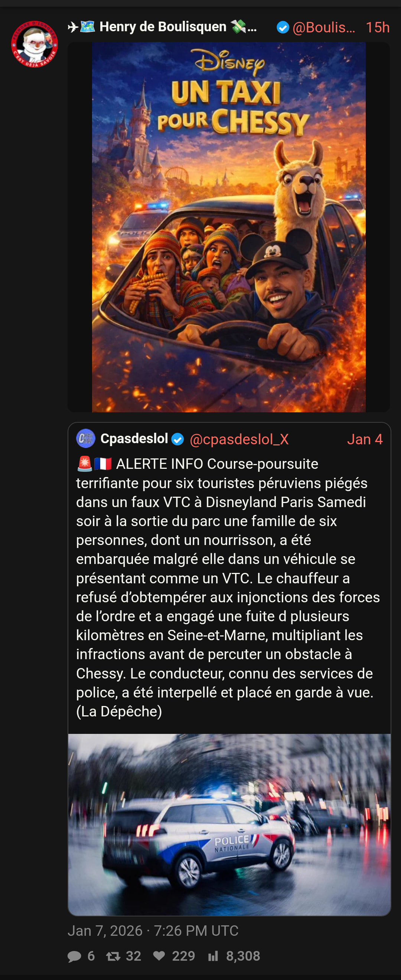Open the @Boulis… handle link
Screen dimensions: 401x980
[324, 28]
